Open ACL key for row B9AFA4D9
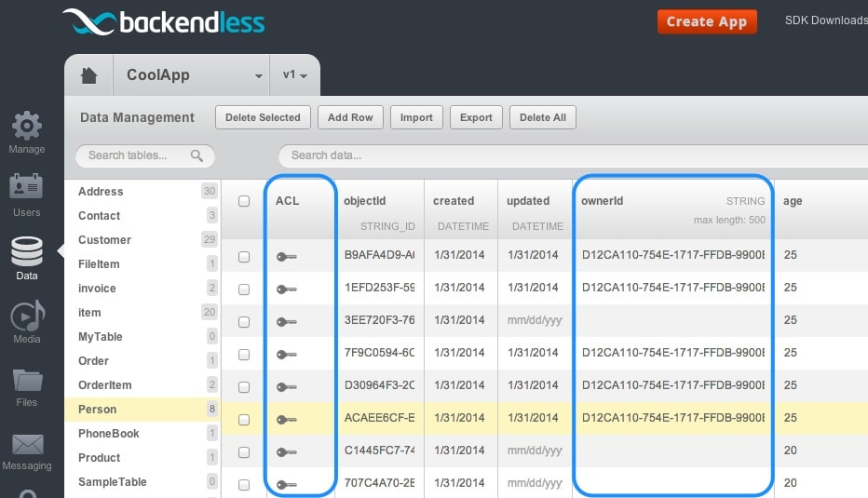This screenshot has height=498, width=868. 287,257
